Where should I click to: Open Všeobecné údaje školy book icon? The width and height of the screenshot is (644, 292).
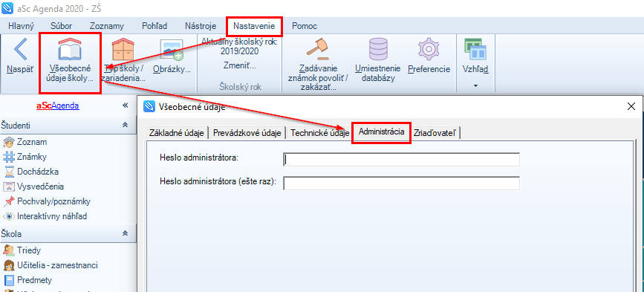pos(69,49)
